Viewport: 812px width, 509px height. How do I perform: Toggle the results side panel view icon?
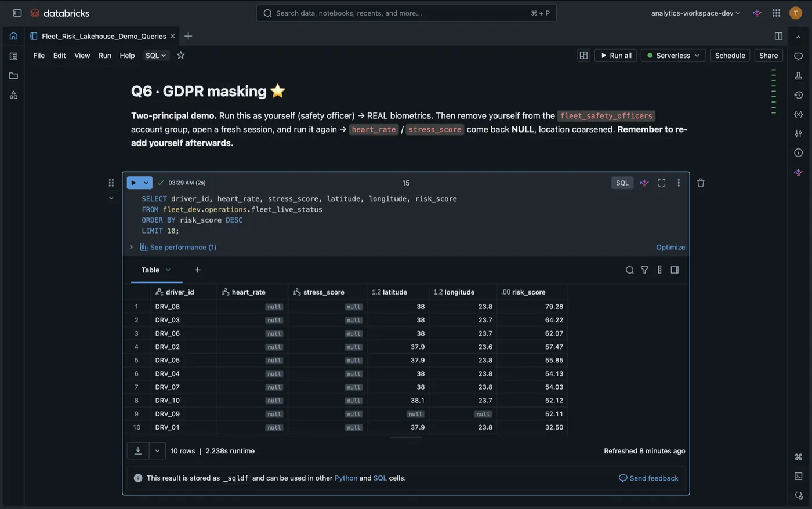click(x=675, y=270)
